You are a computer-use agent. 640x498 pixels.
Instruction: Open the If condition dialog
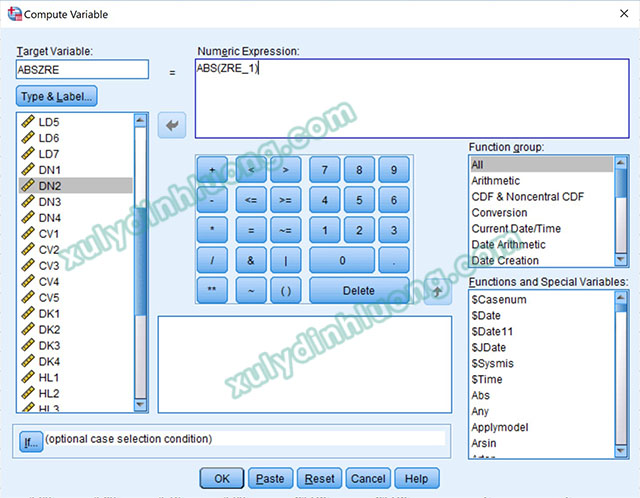[31, 442]
